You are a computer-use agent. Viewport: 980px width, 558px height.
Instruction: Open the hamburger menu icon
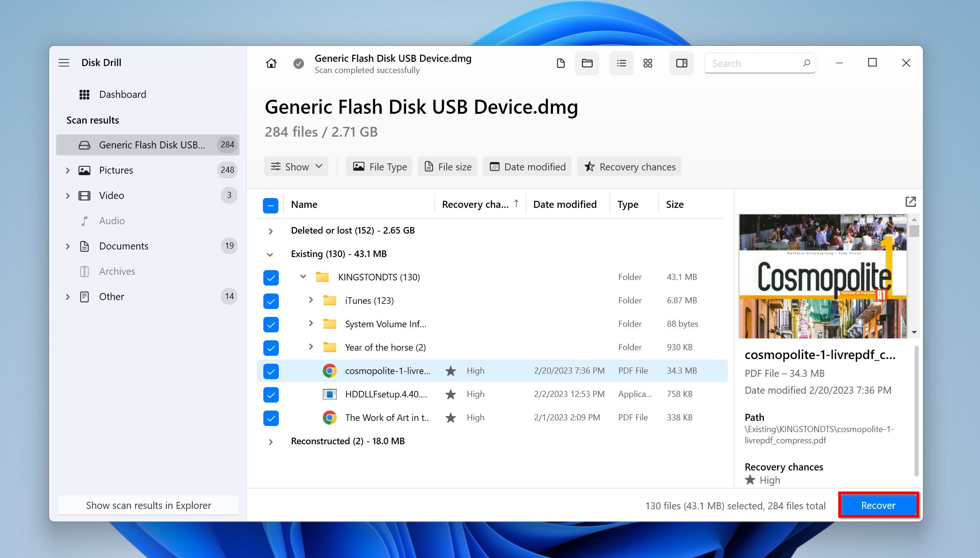pos(64,63)
